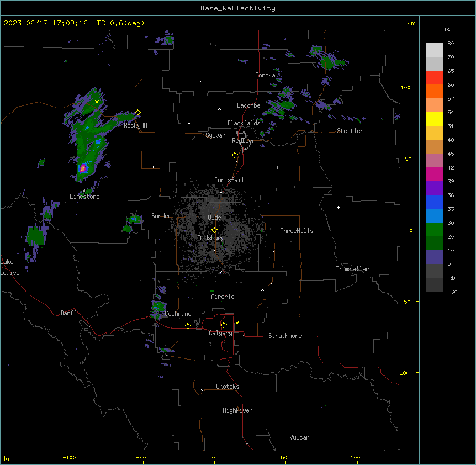The image size is (476, 465).
Task: Pick the bright green 20–30 dBZ swatch
Action: (x=434, y=230)
